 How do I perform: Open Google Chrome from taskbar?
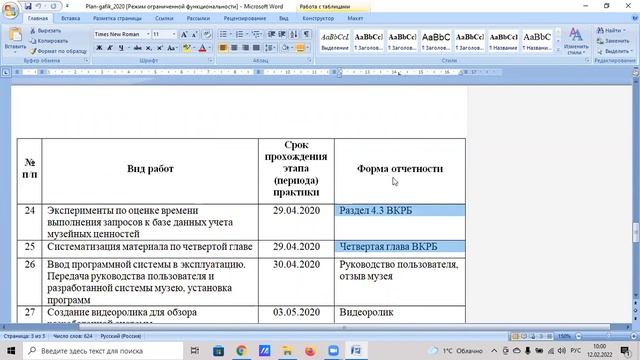241,351
